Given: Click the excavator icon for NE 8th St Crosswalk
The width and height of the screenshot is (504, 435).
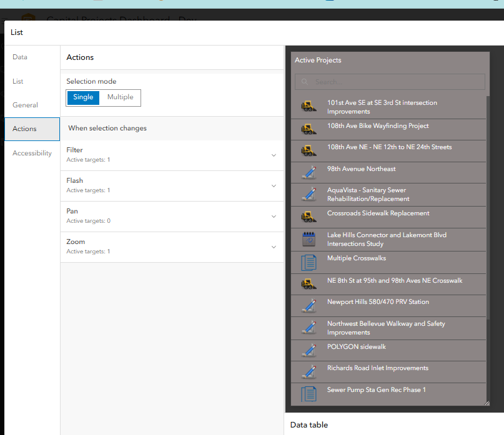Looking at the screenshot, I should (x=309, y=284).
